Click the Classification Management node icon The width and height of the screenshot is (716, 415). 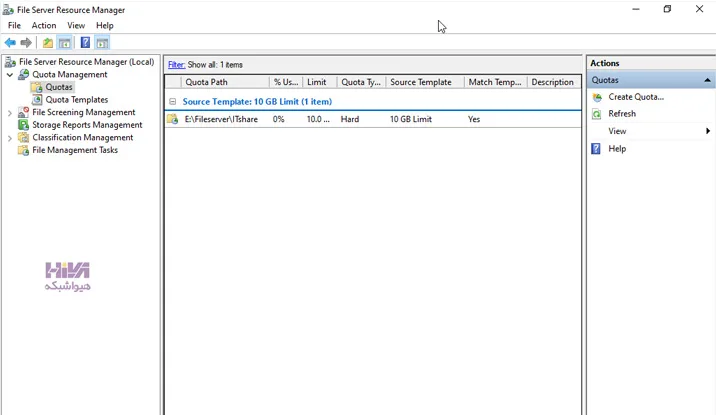pyautogui.click(x=23, y=137)
